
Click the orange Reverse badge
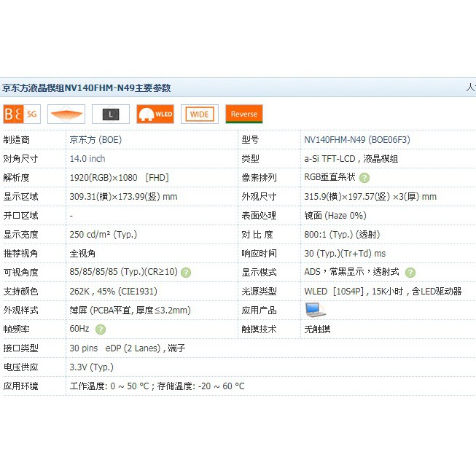[244, 114]
